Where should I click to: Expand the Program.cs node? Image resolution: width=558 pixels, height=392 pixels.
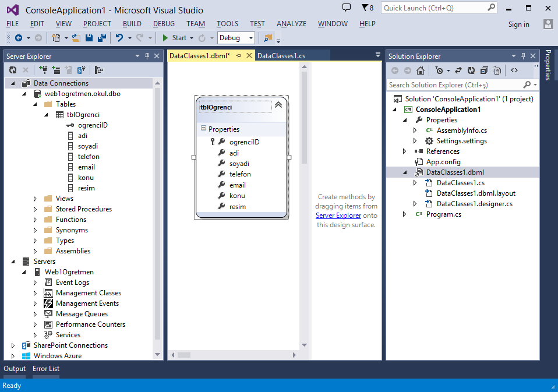(404, 214)
